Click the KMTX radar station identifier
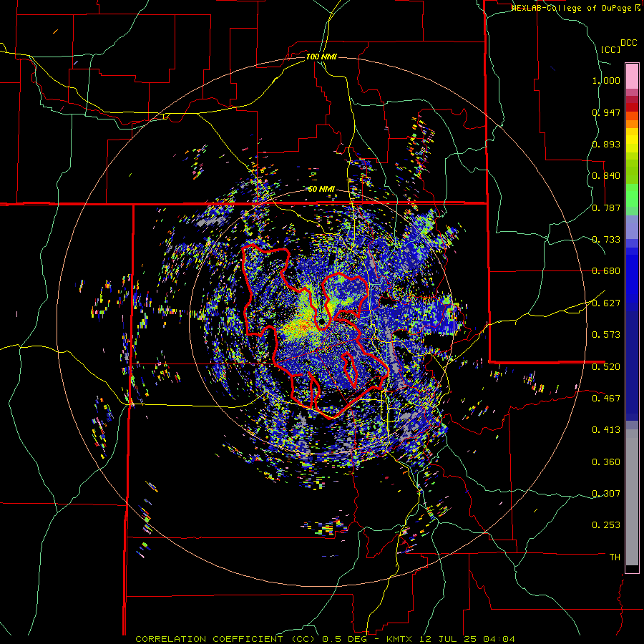The image size is (644, 644). (x=401, y=639)
